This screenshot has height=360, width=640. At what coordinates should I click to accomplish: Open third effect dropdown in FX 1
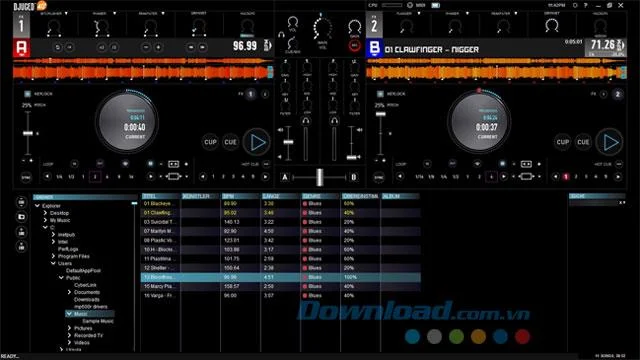pos(163,13)
